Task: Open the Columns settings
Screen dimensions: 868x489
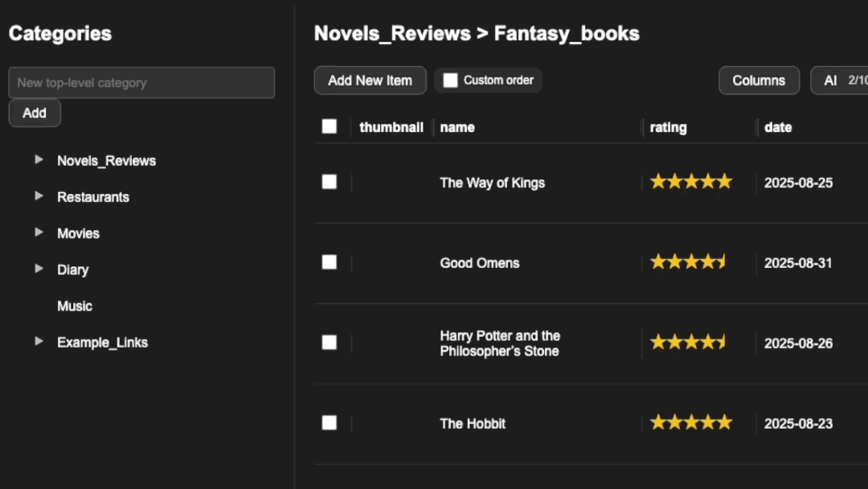Action: pyautogui.click(x=759, y=80)
